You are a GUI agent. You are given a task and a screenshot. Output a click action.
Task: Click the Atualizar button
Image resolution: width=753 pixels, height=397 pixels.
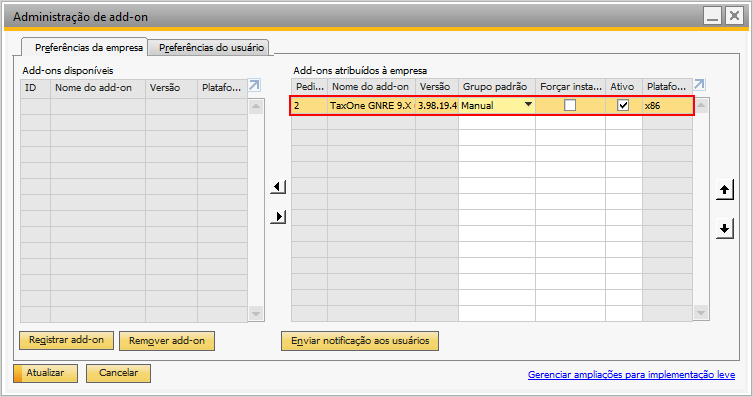[x=46, y=373]
